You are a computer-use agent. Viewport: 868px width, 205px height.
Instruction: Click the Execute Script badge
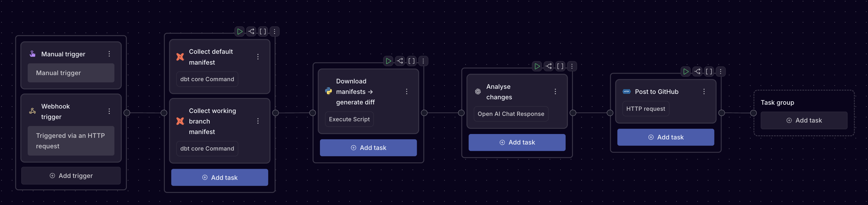pyautogui.click(x=349, y=119)
